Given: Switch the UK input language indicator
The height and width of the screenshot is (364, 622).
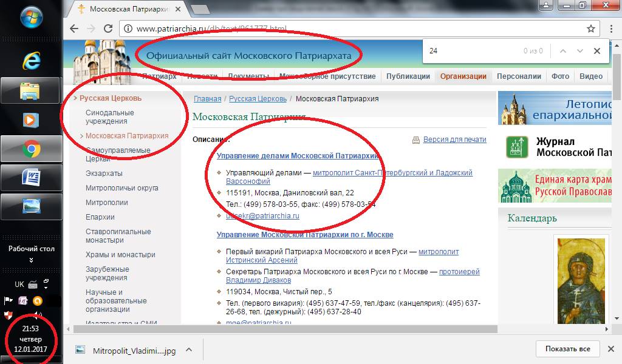Looking at the screenshot, I should [19, 285].
